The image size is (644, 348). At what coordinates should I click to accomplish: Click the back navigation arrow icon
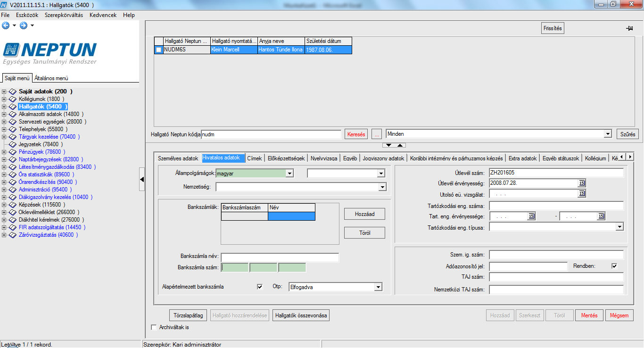6,25
